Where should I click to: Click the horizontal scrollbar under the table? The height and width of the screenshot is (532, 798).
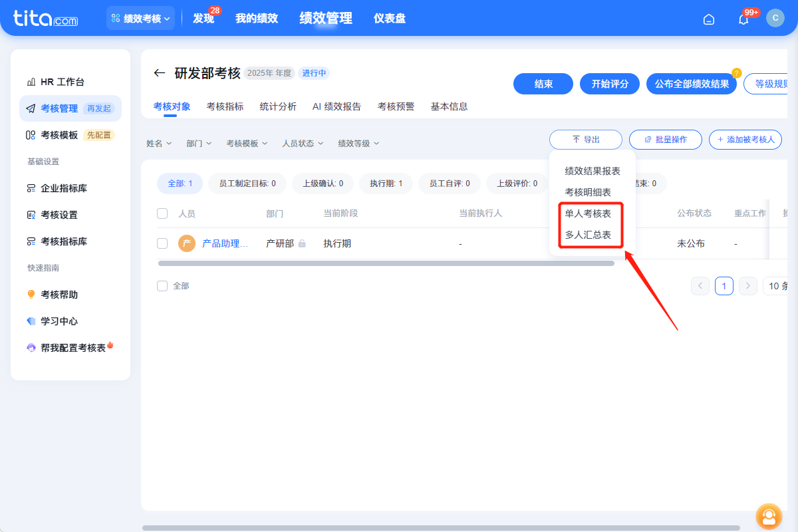click(x=386, y=263)
